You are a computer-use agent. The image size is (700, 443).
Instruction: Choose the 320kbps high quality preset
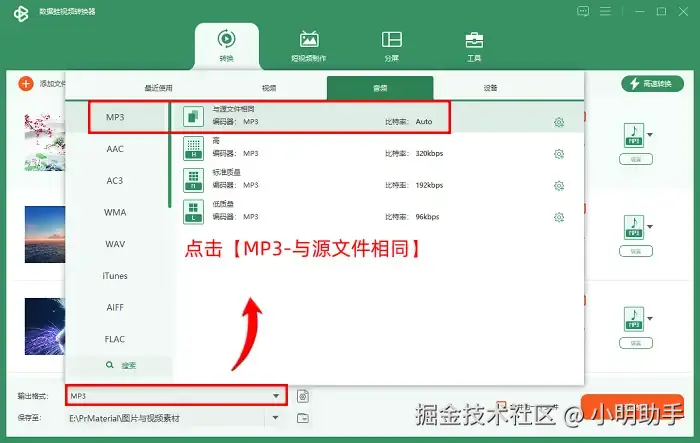[377, 149]
